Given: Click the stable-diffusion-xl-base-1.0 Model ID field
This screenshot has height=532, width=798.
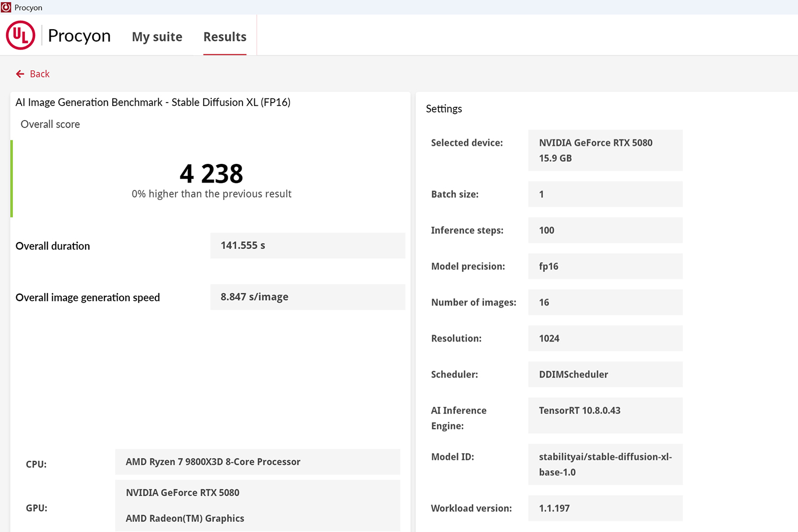Looking at the screenshot, I should click(x=605, y=464).
